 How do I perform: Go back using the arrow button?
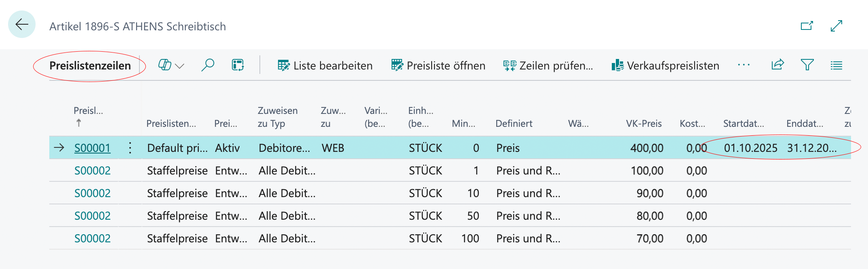[22, 25]
